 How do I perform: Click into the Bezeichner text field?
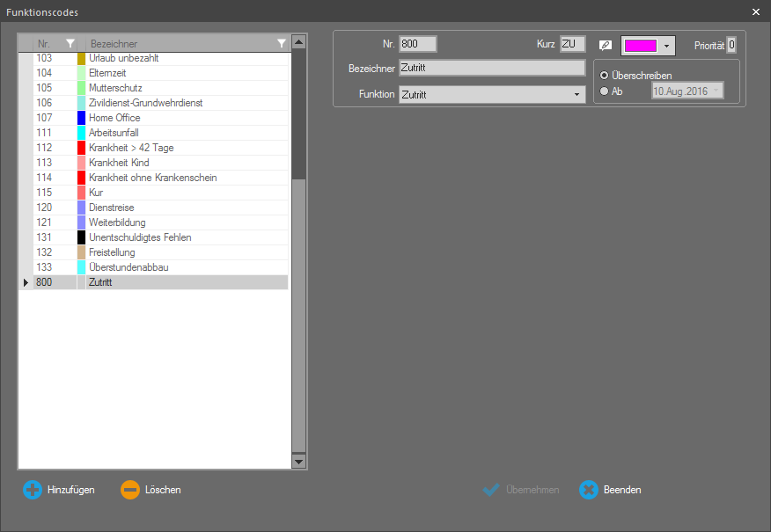491,68
